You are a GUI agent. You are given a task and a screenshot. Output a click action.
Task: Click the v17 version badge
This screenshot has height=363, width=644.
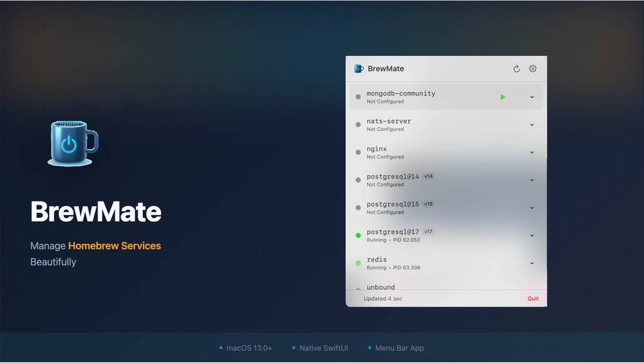(429, 232)
